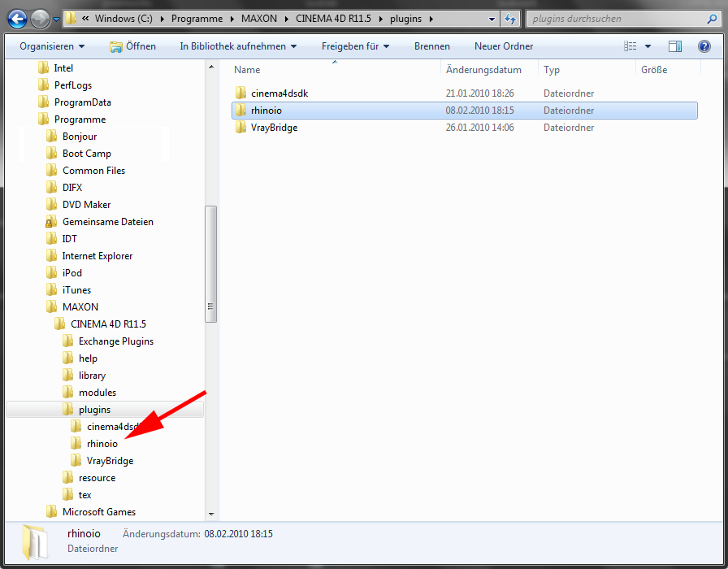Select the cinema4dsdk folder in file list

tap(464, 93)
